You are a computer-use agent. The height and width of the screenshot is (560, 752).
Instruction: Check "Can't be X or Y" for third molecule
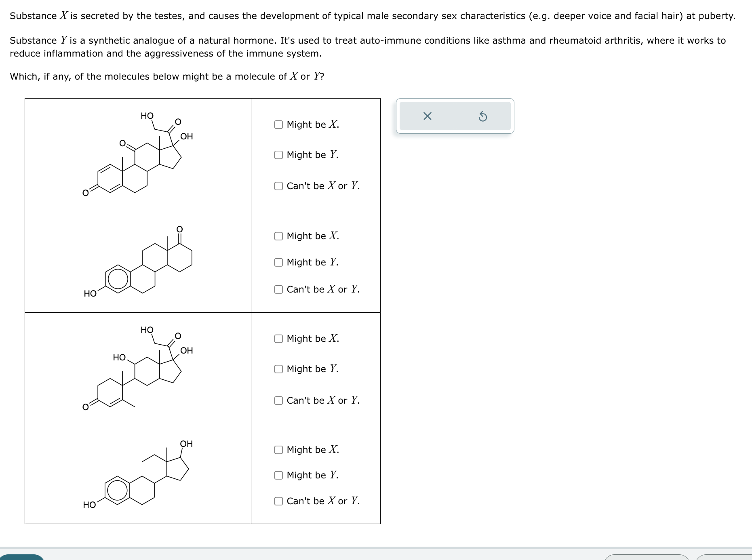click(x=278, y=400)
